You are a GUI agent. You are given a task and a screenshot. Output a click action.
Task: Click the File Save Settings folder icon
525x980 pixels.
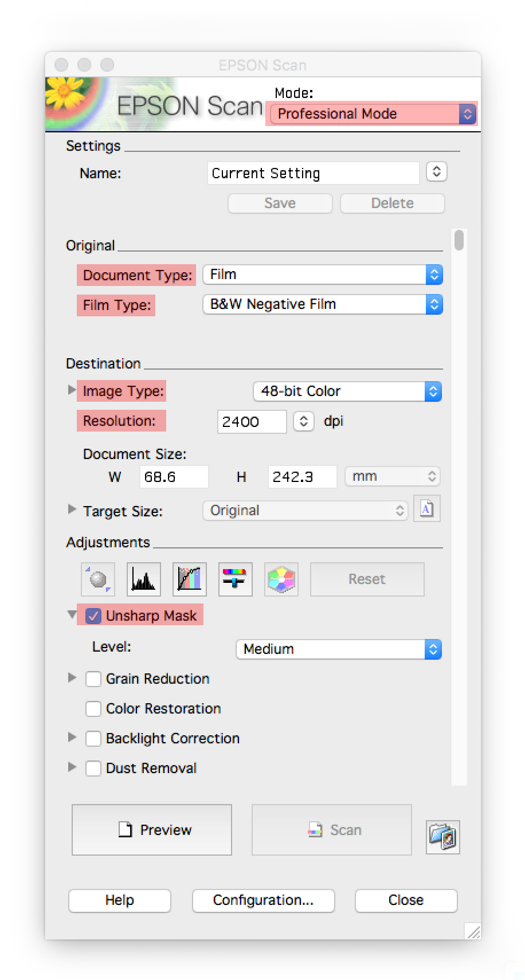click(442, 837)
